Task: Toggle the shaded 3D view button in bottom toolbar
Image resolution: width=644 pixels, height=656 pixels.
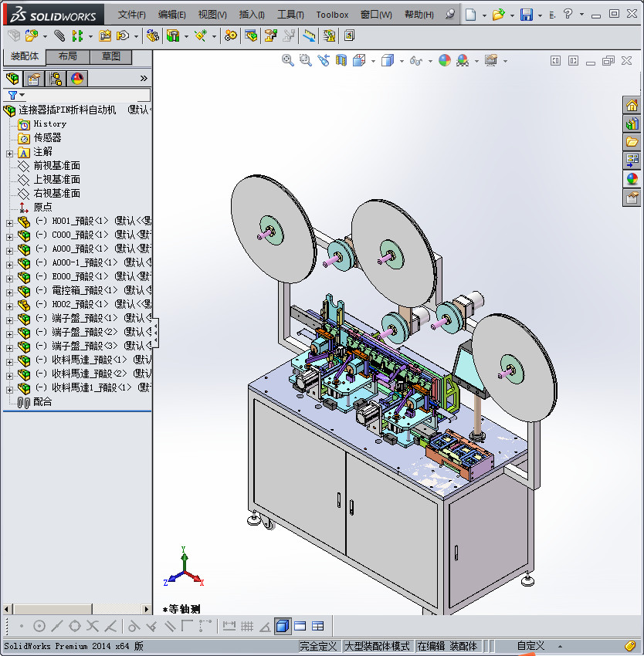Action: (x=283, y=626)
